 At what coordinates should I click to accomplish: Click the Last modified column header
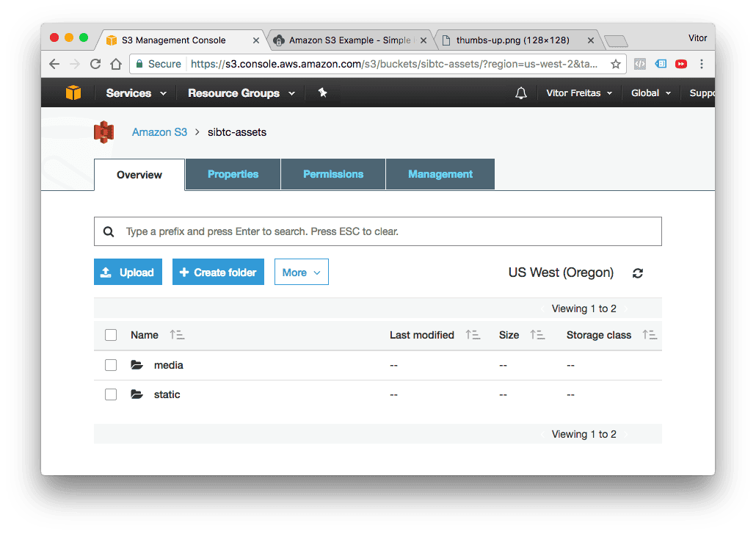click(x=422, y=335)
